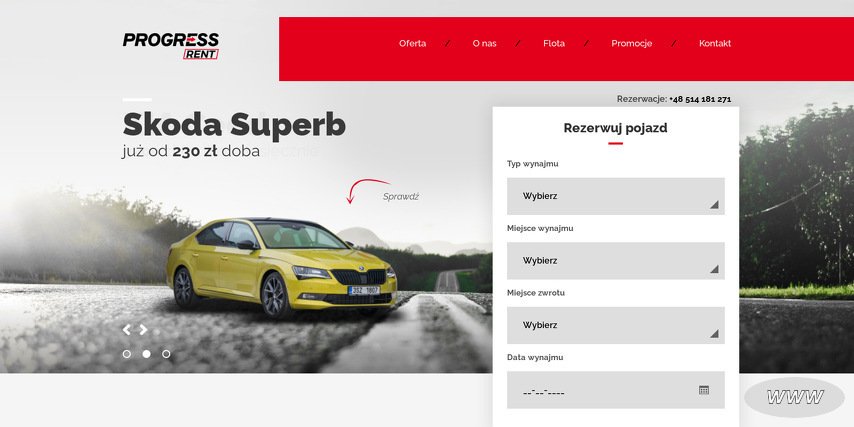
Task: Focus the Data wynajmu date field
Action: [x=615, y=390]
